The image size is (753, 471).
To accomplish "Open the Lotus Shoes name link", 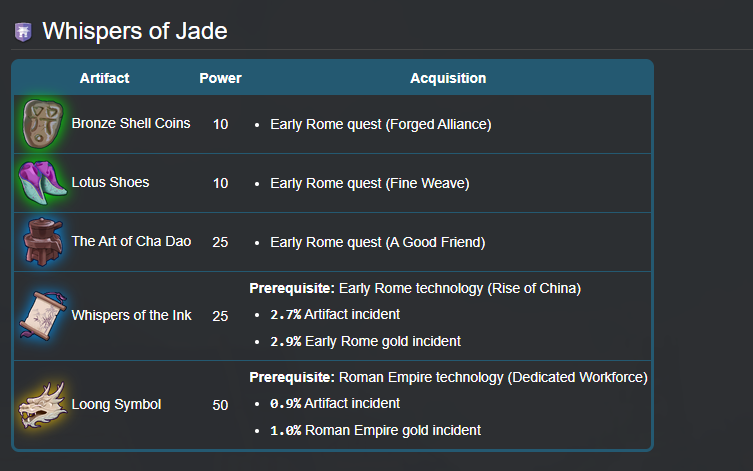I will coord(110,183).
